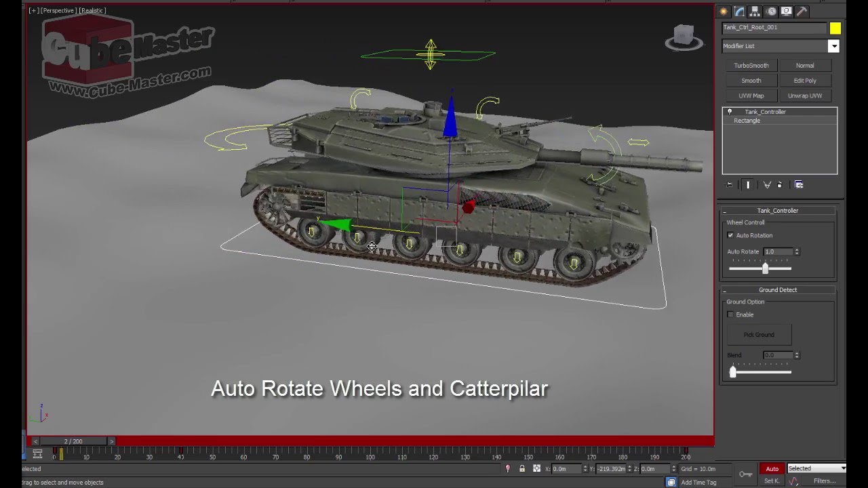Viewport: 868px width, 488px height.
Task: Click the Z coordinate spinner arrows
Action: [673, 468]
